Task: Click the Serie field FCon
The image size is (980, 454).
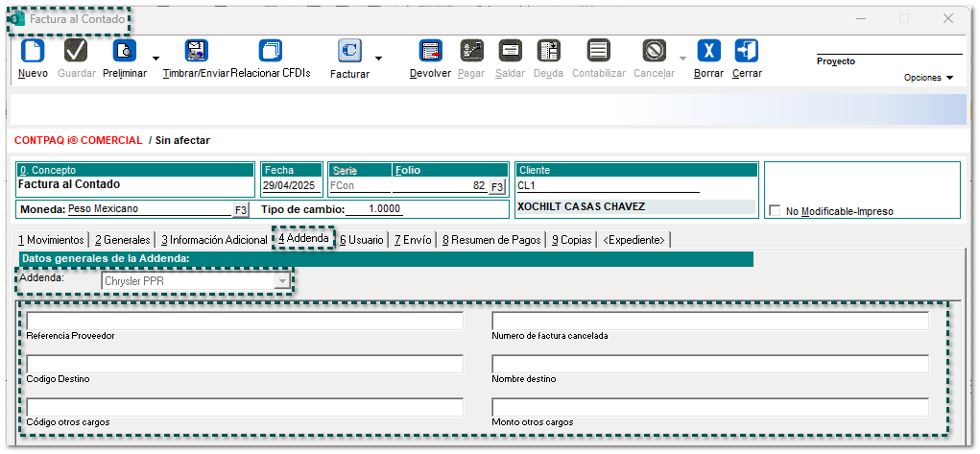Action: point(359,186)
